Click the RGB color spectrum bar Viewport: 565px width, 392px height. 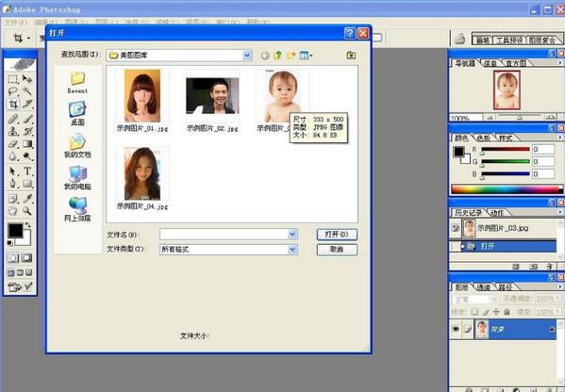coord(507,189)
